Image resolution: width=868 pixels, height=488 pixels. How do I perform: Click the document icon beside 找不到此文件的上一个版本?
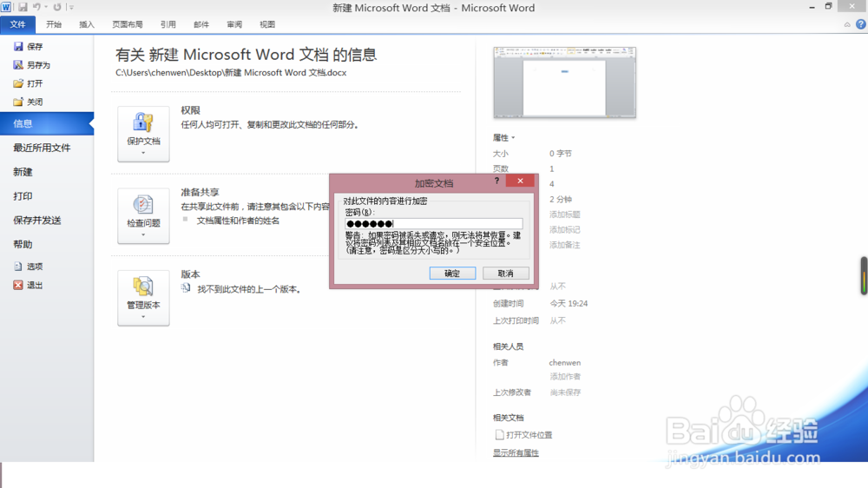pyautogui.click(x=186, y=288)
